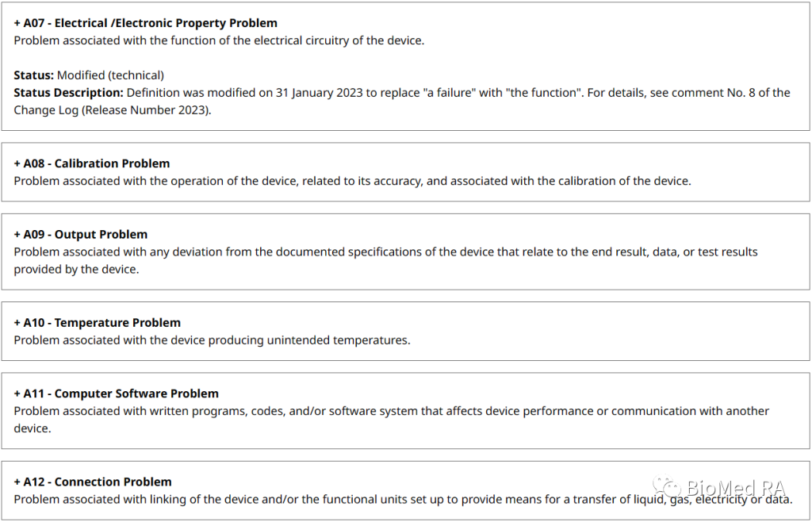Expand the A09 Output Problem plus sign
Viewport: 812px width, 522px height.
point(17,235)
